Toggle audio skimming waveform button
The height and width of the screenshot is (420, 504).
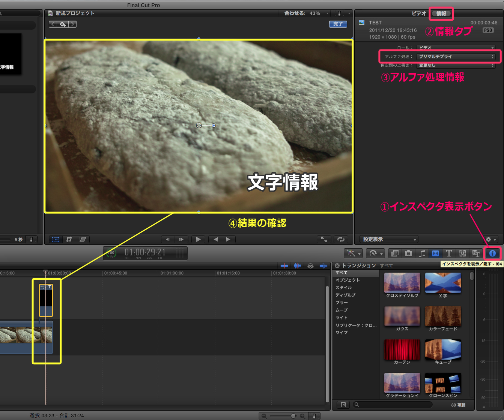coord(297,266)
